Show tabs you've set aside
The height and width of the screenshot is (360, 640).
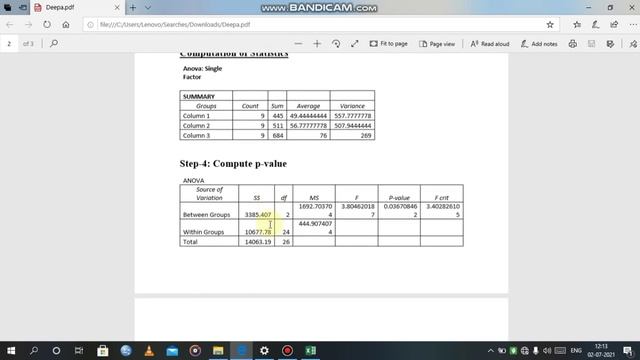tap(8, 7)
